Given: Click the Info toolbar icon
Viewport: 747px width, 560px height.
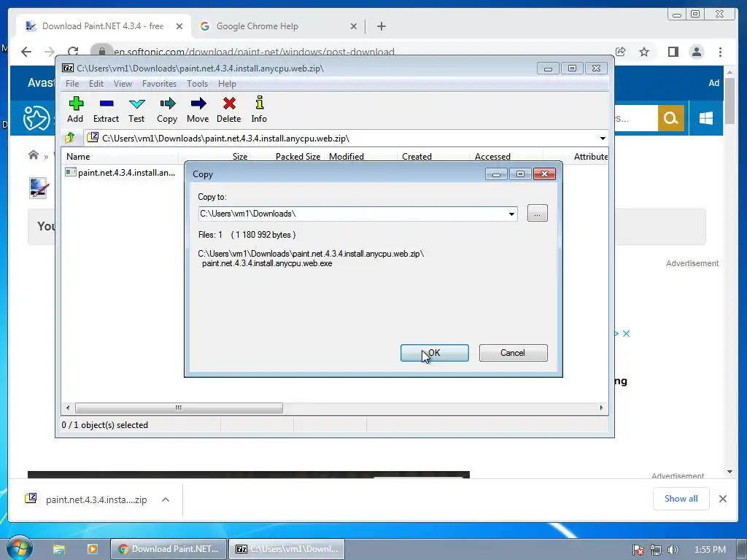Looking at the screenshot, I should (x=259, y=110).
